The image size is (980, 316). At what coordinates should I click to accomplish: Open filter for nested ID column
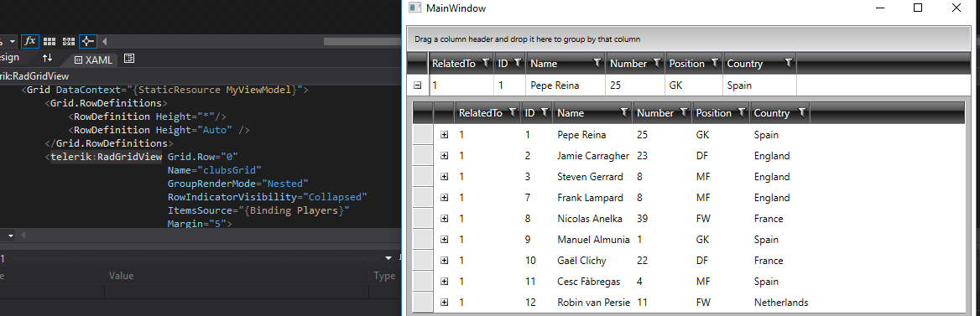coord(544,112)
